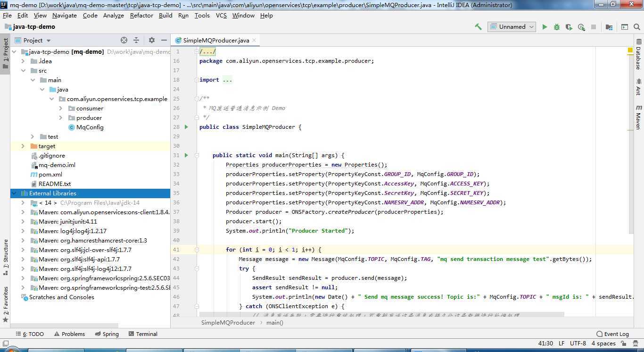Viewport: 644px width, 352px height.
Task: Expand the folded import block
Action: pos(197,80)
